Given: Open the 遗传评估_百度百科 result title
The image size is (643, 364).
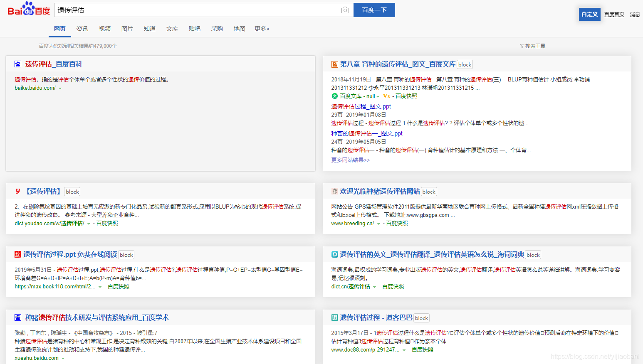Looking at the screenshot, I should 54,64.
